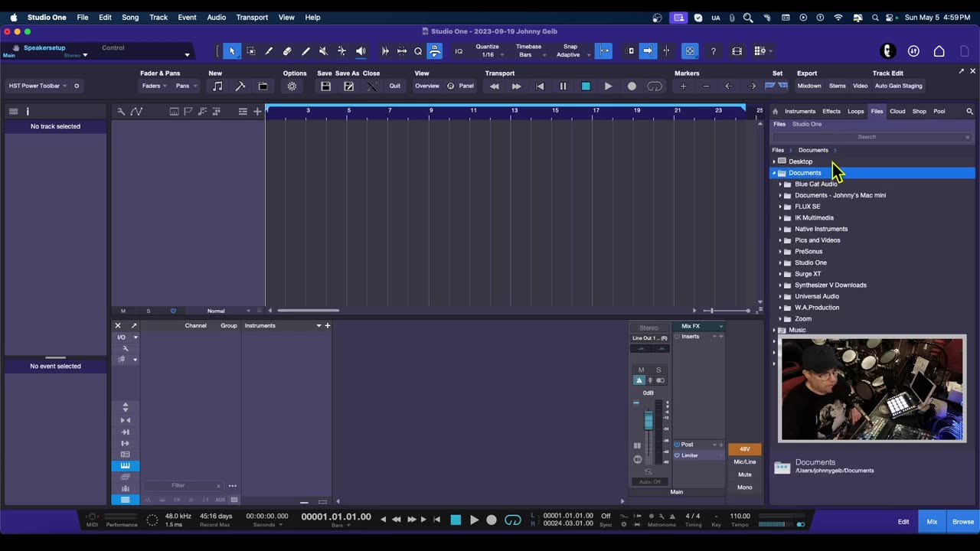The width and height of the screenshot is (980, 551).
Task: Open the Browse view button
Action: pos(963,522)
